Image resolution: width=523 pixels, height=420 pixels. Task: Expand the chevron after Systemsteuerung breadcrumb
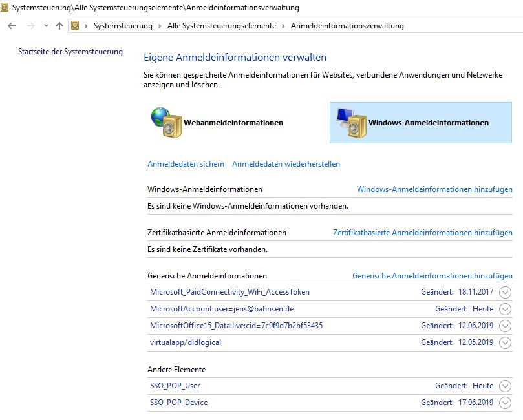160,26
